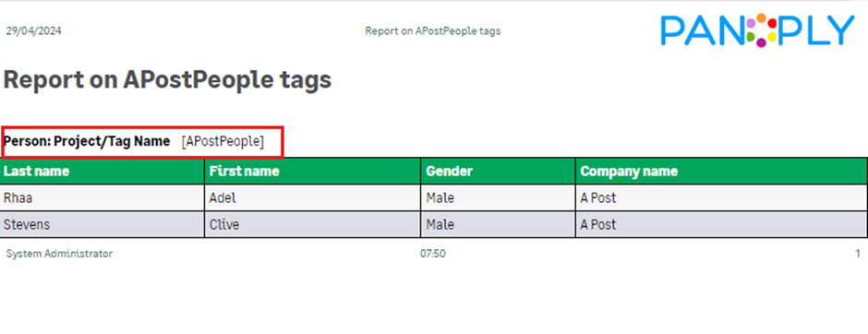The image size is (868, 334).
Task: Select the 'Stevens' last name cell
Action: 102,224
